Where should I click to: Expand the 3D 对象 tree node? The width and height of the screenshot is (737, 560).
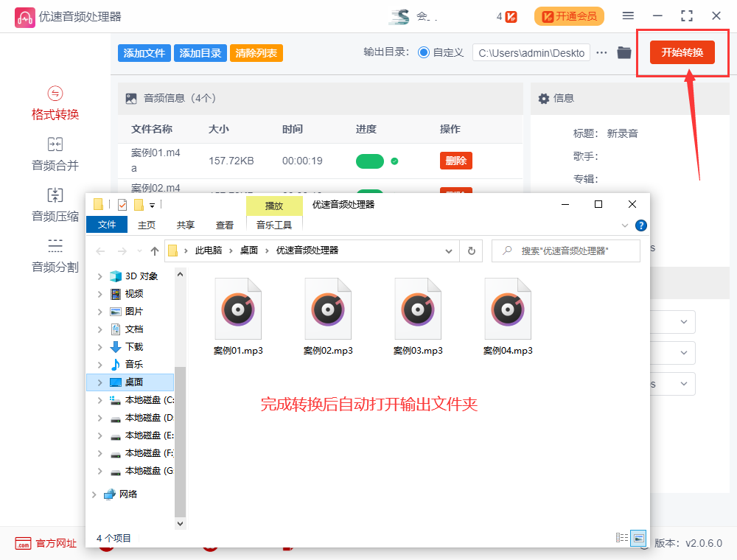click(x=99, y=276)
